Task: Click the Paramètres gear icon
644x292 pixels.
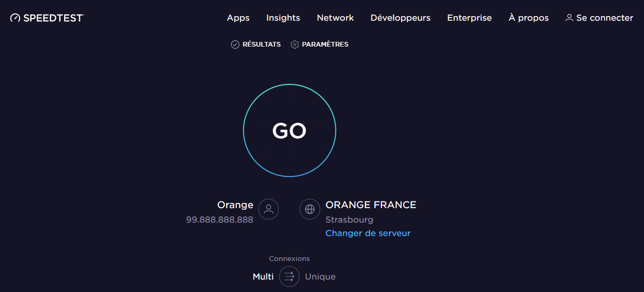Action: click(x=295, y=45)
